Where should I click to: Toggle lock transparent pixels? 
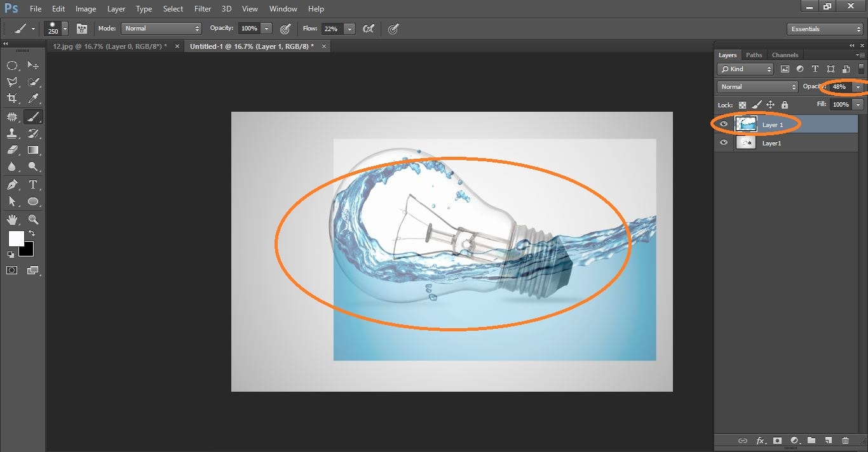point(742,104)
